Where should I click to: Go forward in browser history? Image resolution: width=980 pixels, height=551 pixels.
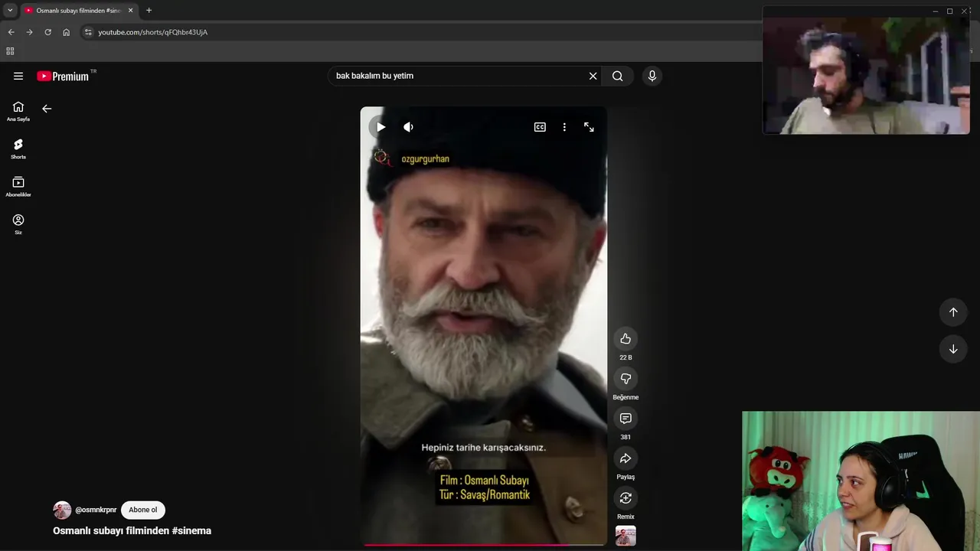click(29, 32)
